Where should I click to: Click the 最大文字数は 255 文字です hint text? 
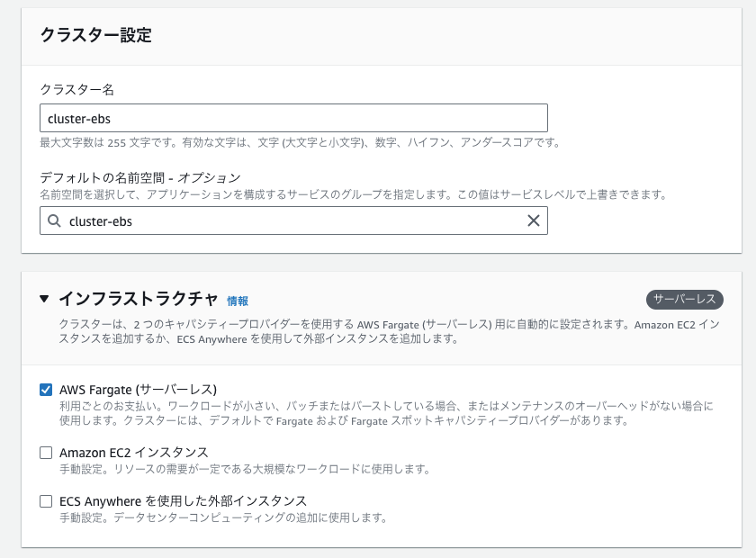(301, 143)
